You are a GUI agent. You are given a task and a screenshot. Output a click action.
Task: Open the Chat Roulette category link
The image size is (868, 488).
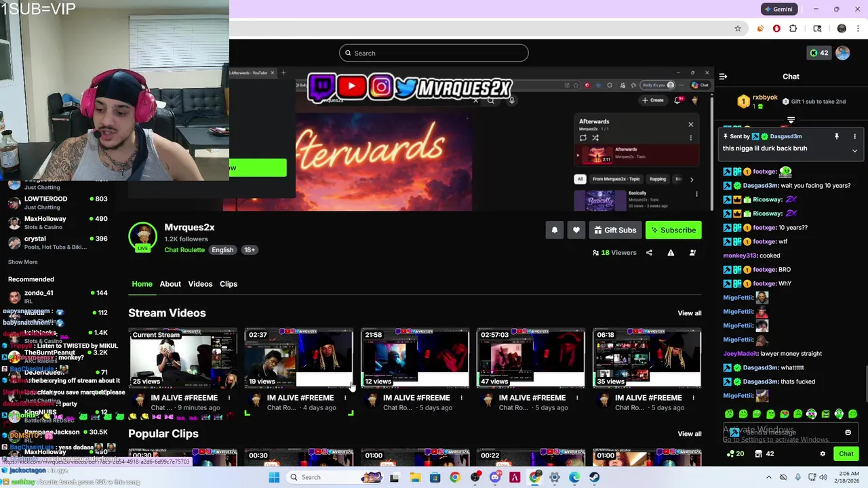tap(184, 250)
